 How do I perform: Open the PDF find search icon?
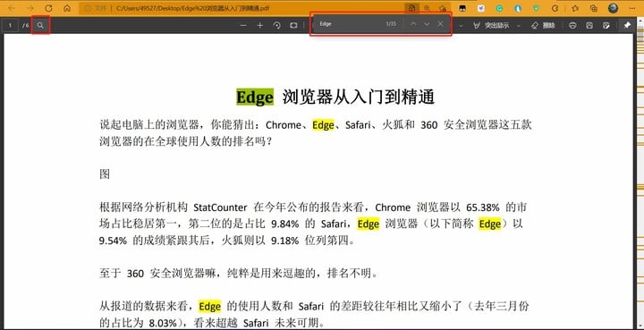[x=40, y=25]
